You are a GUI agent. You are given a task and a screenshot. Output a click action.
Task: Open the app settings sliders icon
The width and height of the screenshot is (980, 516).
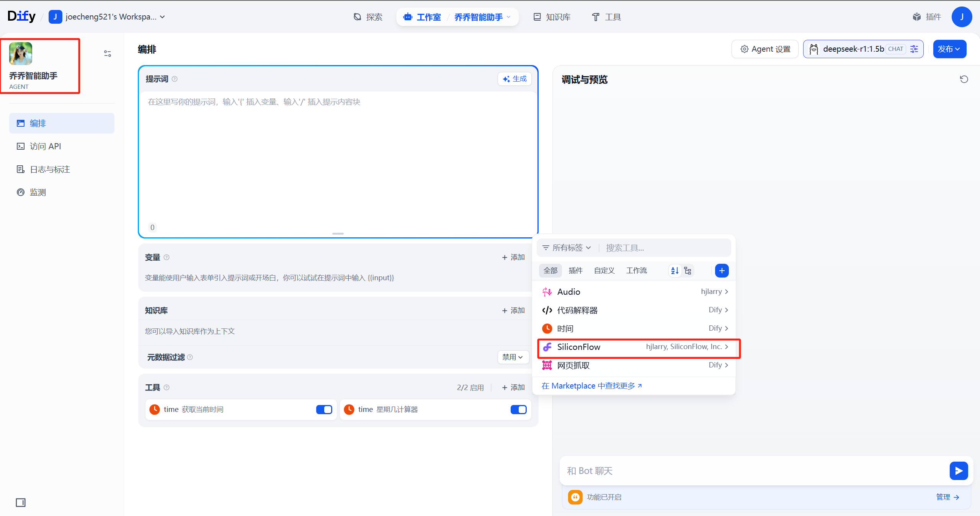point(108,54)
